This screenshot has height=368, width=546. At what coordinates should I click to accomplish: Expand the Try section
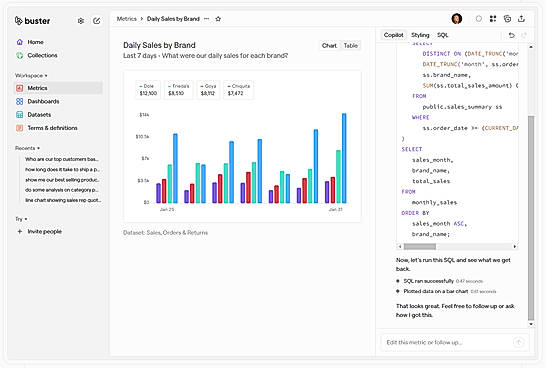coord(21,219)
